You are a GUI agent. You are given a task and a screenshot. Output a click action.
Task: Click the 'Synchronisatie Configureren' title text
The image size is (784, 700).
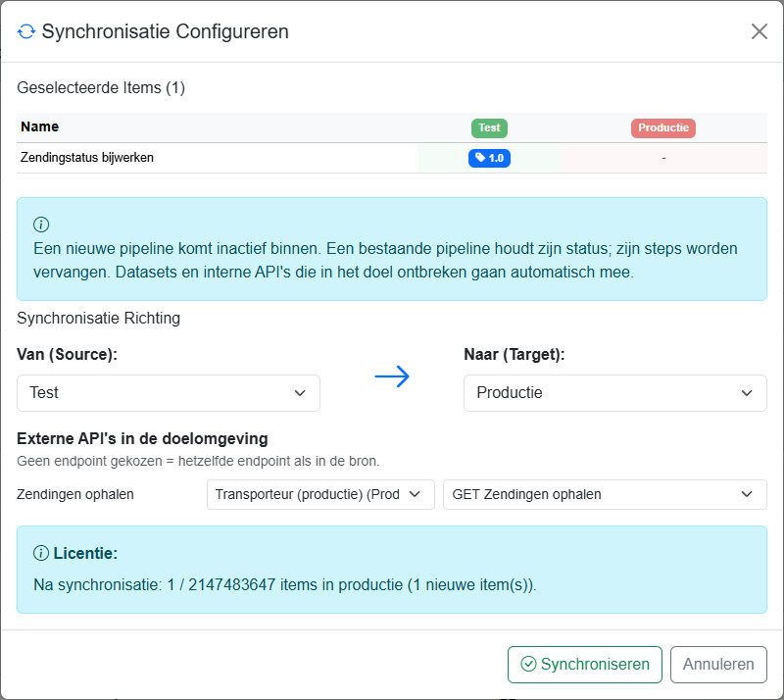[x=165, y=31]
